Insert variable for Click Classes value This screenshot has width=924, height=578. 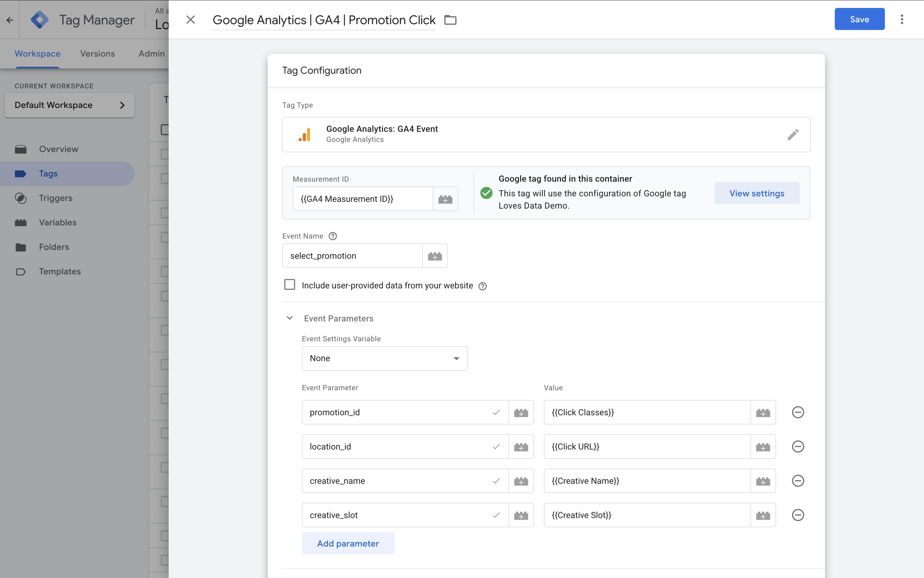click(763, 413)
